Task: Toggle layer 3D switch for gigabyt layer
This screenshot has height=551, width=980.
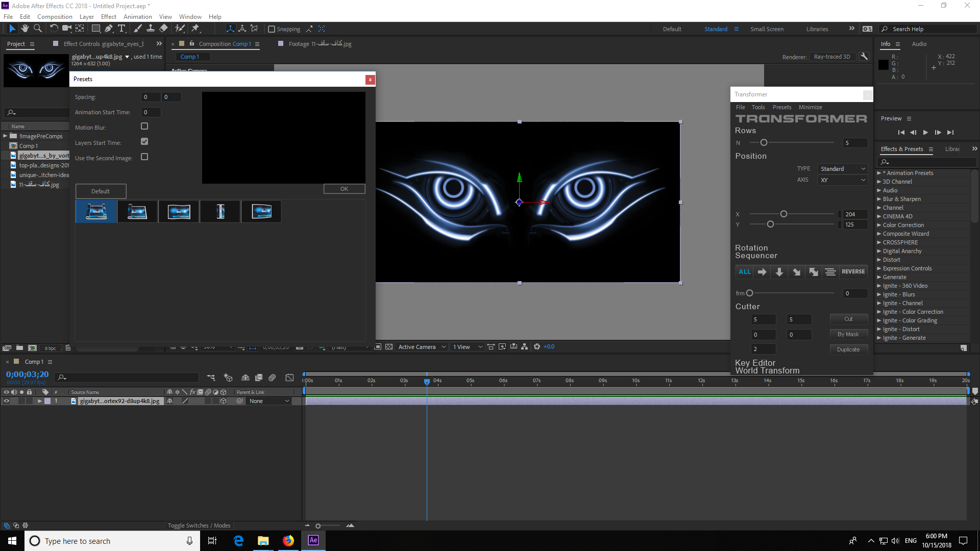Action: pyautogui.click(x=223, y=401)
